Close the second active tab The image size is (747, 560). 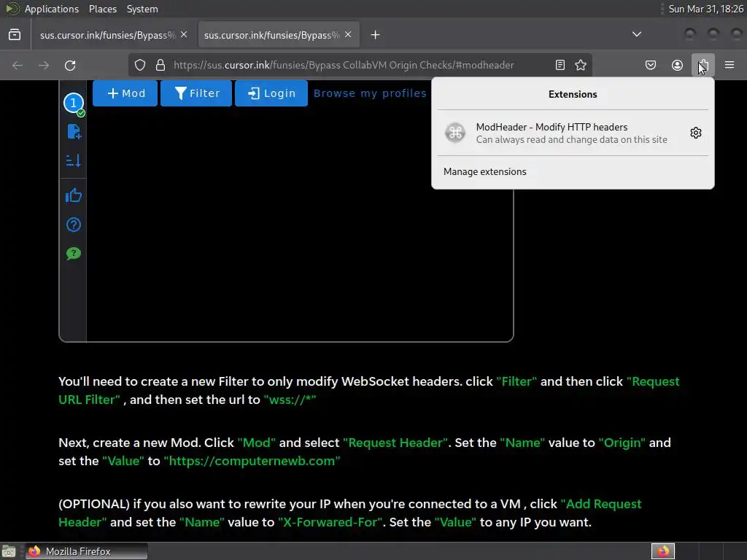click(x=348, y=35)
